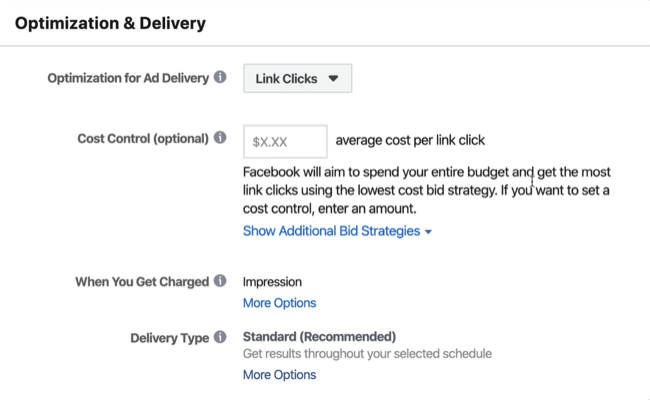Open the Link Clicks optimization dropdown
This screenshot has width=650, height=400.
pos(297,78)
